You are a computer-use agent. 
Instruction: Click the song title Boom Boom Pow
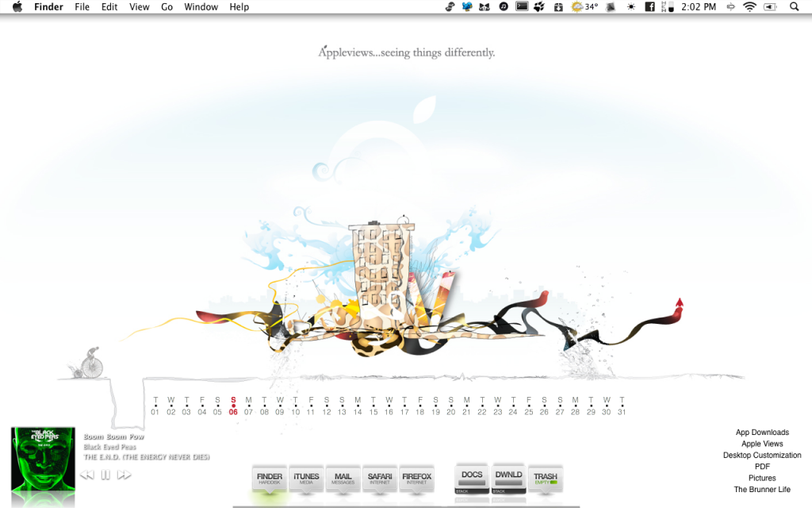114,437
